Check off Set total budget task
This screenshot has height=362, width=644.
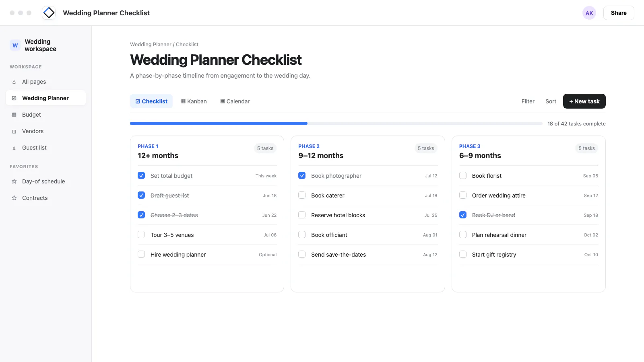(141, 175)
